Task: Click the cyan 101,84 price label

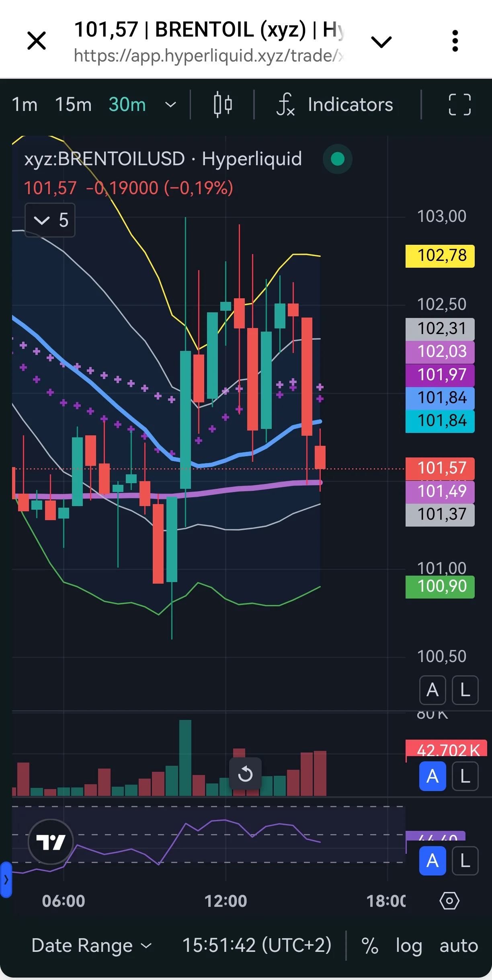Action: click(x=440, y=421)
